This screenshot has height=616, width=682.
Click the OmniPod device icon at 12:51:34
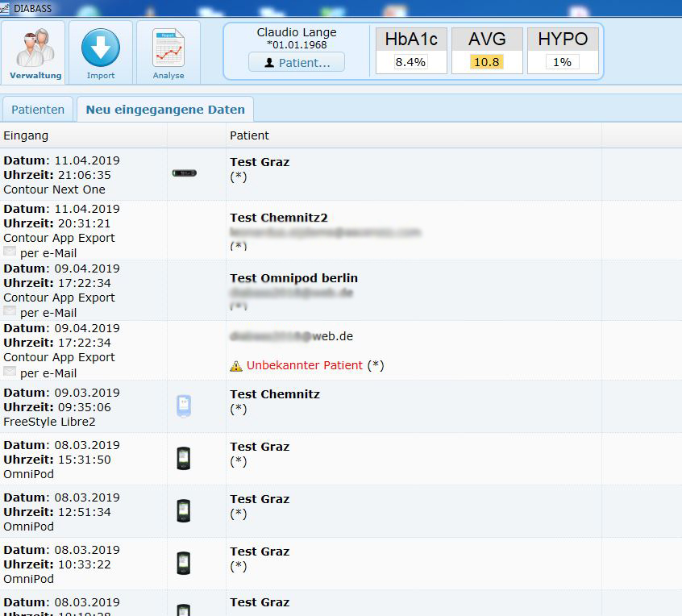tap(184, 510)
